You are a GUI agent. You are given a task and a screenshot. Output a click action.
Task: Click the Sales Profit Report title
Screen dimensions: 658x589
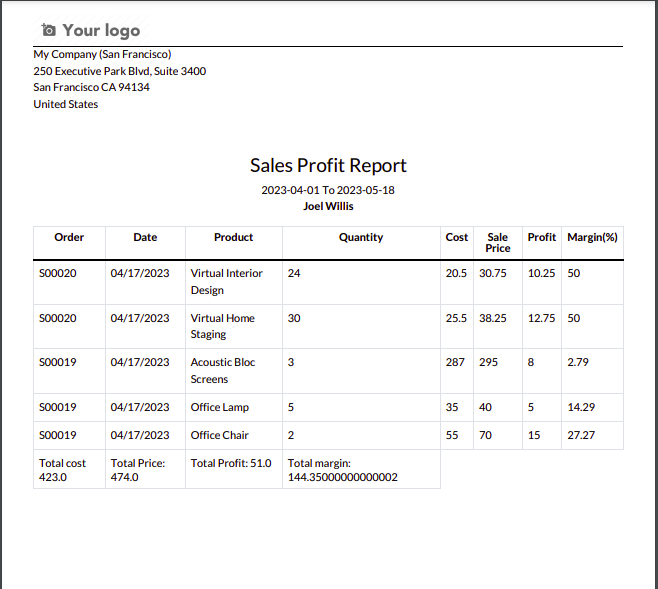(x=328, y=166)
